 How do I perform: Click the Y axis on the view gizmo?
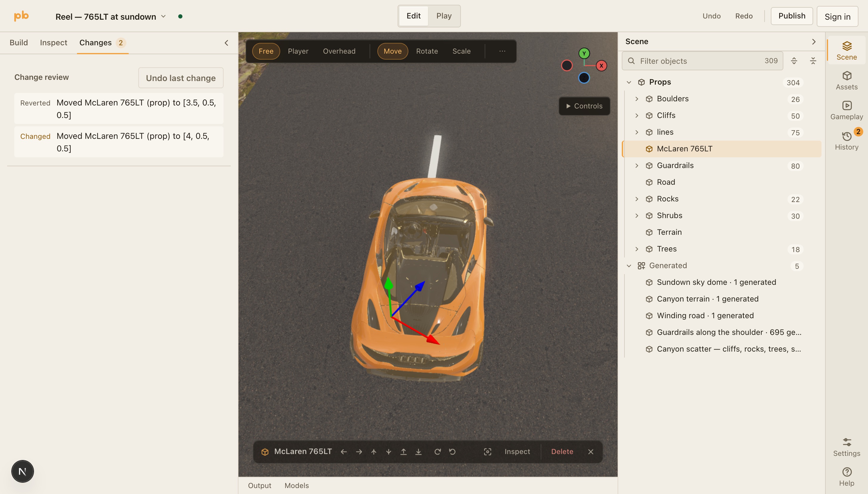click(584, 53)
